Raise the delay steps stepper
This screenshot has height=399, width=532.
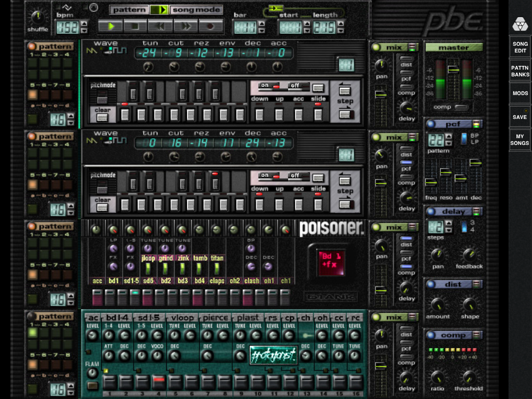tap(448, 223)
